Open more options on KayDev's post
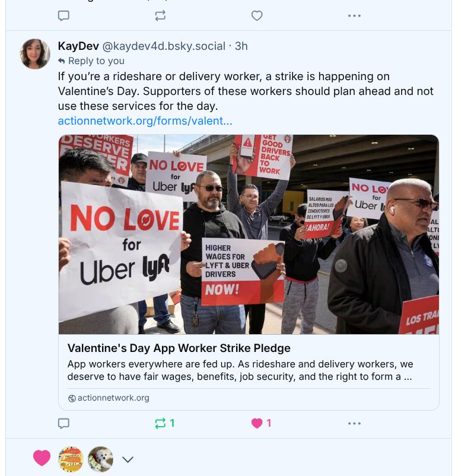The height and width of the screenshot is (476, 471). 354,423
